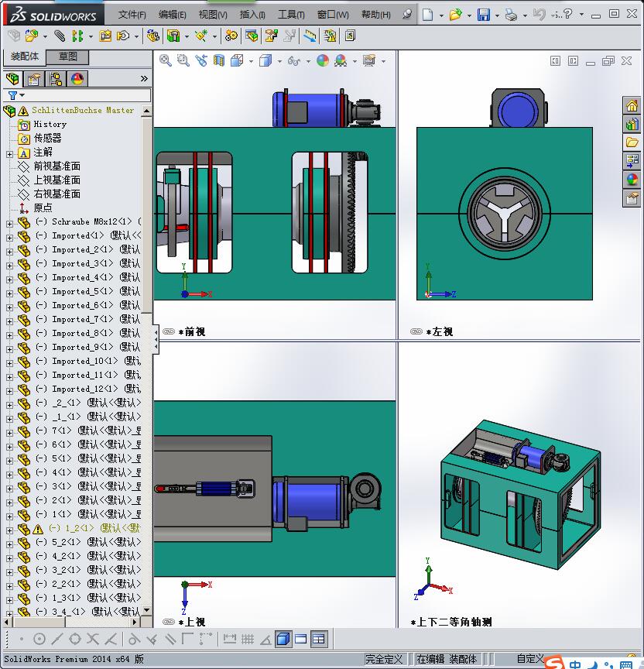Open the 视图(V) menu

[213, 15]
